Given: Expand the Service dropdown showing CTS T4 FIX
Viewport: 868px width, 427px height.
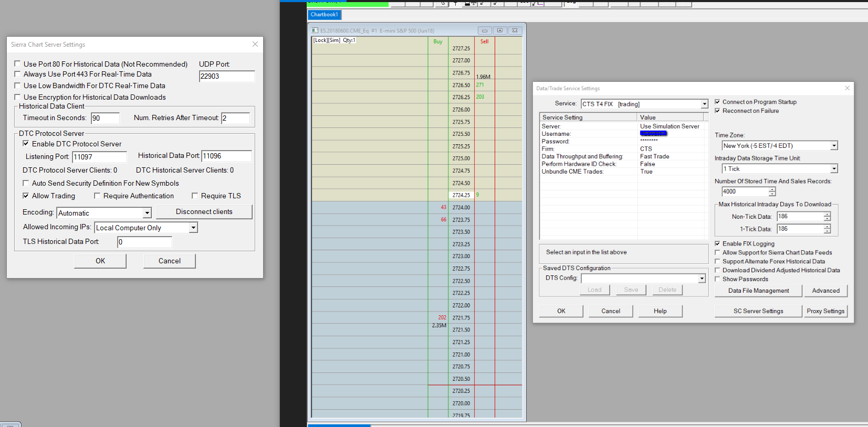Looking at the screenshot, I should 704,104.
